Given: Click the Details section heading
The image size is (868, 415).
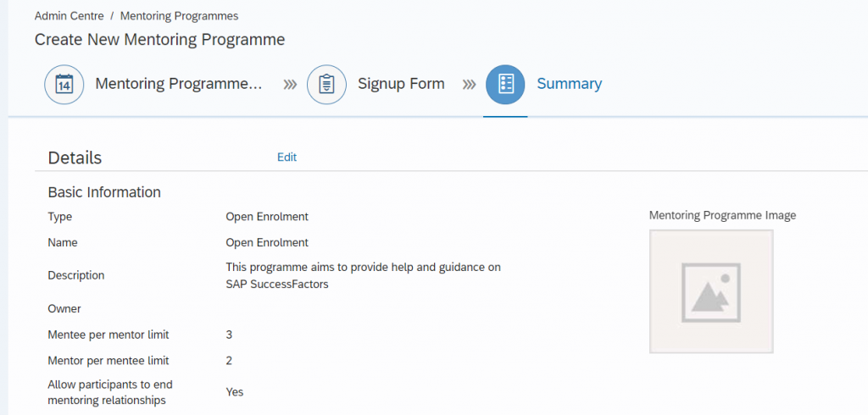Looking at the screenshot, I should pos(75,158).
